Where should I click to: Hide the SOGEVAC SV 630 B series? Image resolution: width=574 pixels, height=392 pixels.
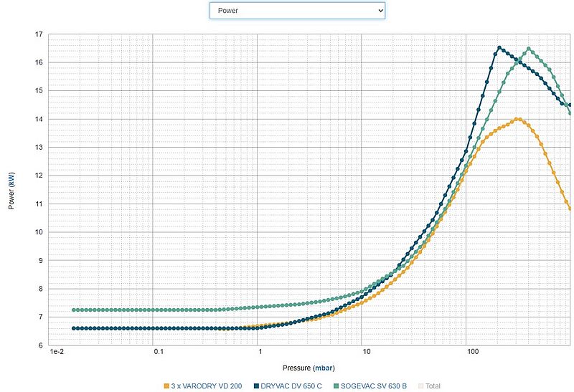(x=372, y=386)
